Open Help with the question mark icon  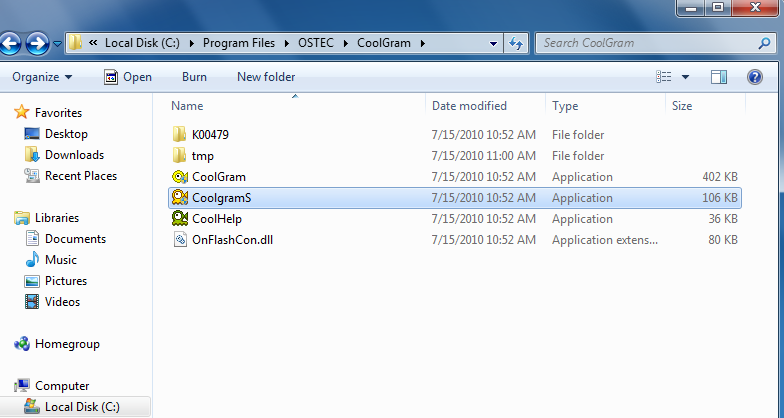point(754,77)
